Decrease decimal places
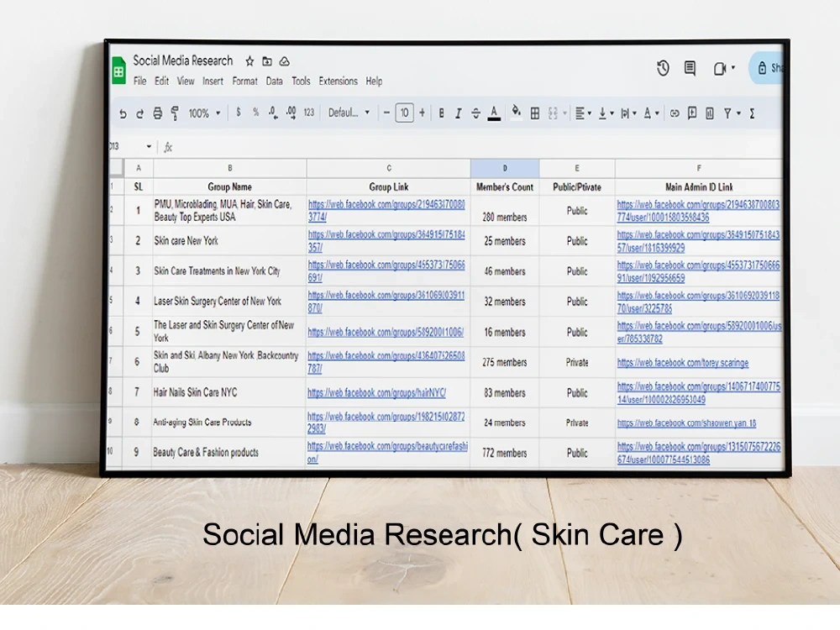 [x=273, y=113]
